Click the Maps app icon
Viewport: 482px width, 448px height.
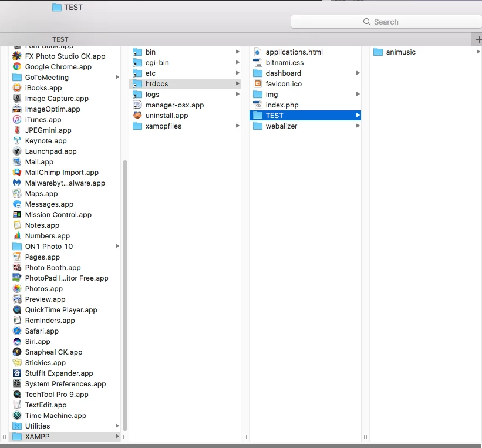coord(17,194)
